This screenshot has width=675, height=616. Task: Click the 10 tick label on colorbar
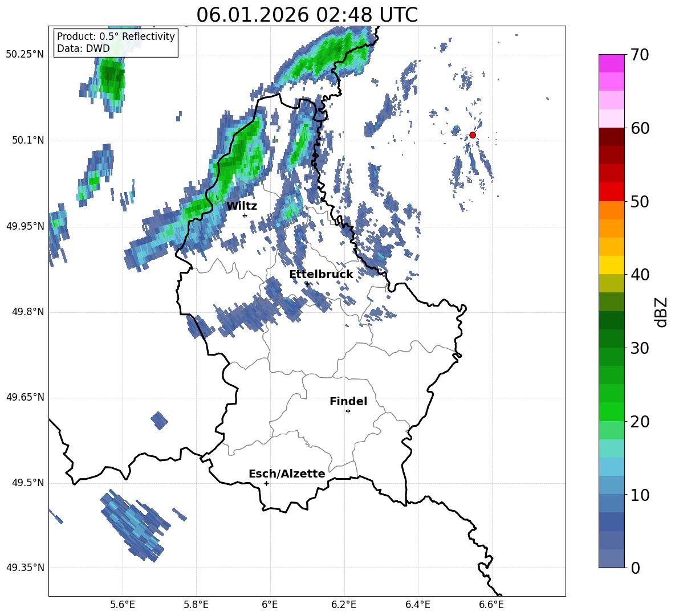coord(640,495)
